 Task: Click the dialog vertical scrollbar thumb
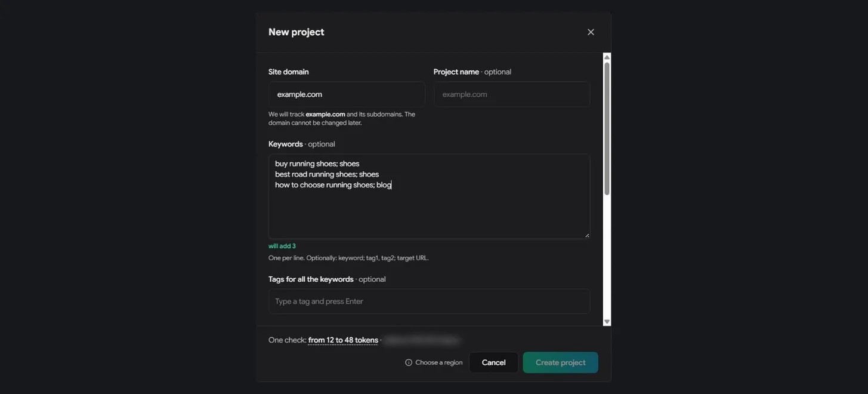(607, 128)
